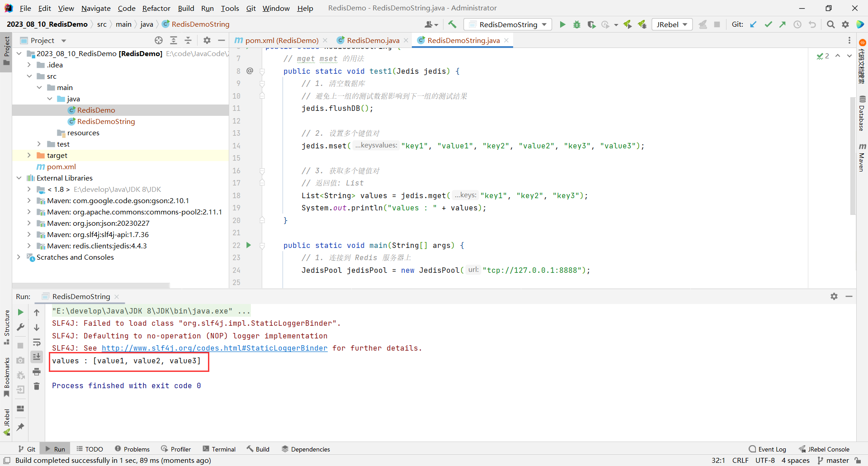Rerun RedisDemoString in Run panel
Viewport: 868px width, 466px height.
pos(20,312)
